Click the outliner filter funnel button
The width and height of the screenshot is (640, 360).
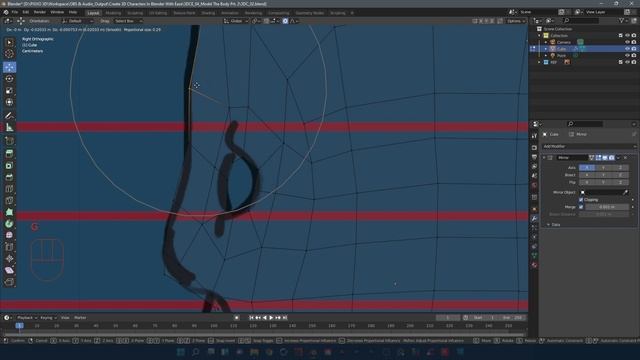(621, 20)
